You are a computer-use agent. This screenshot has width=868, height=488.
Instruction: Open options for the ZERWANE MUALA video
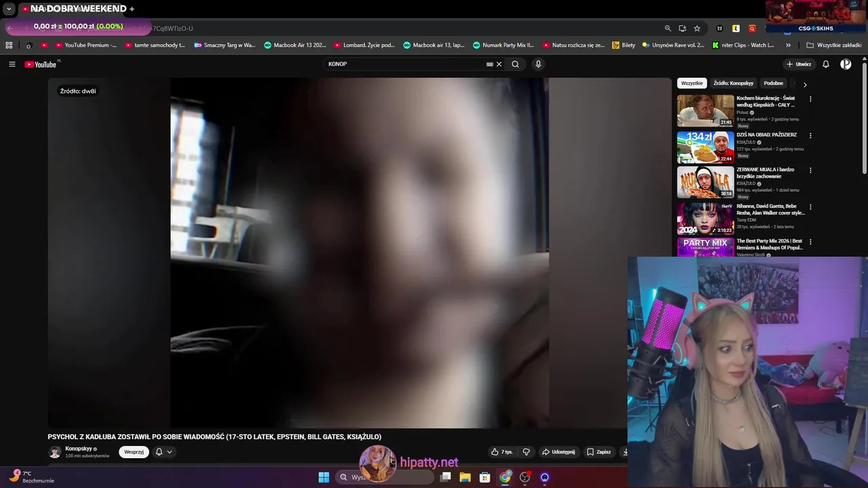810,171
